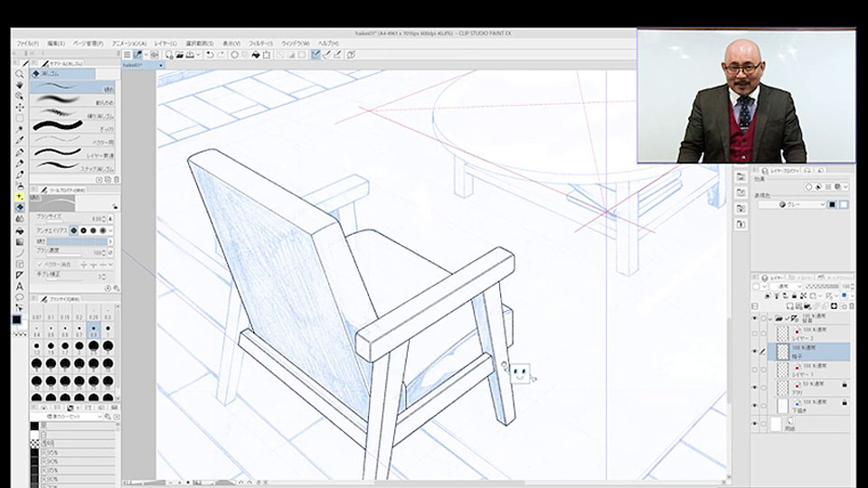Select the Hand move-view tool
This screenshot has width=868, height=488.
click(x=20, y=85)
